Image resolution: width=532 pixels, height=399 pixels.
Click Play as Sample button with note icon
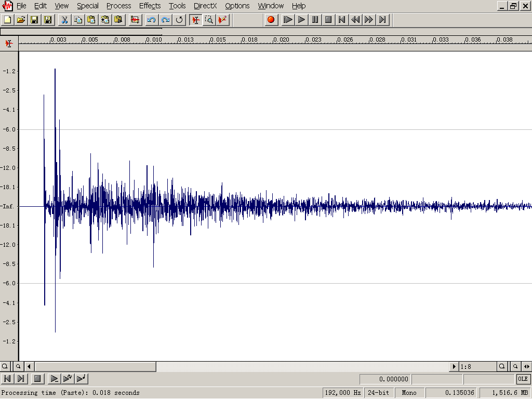tap(81, 378)
